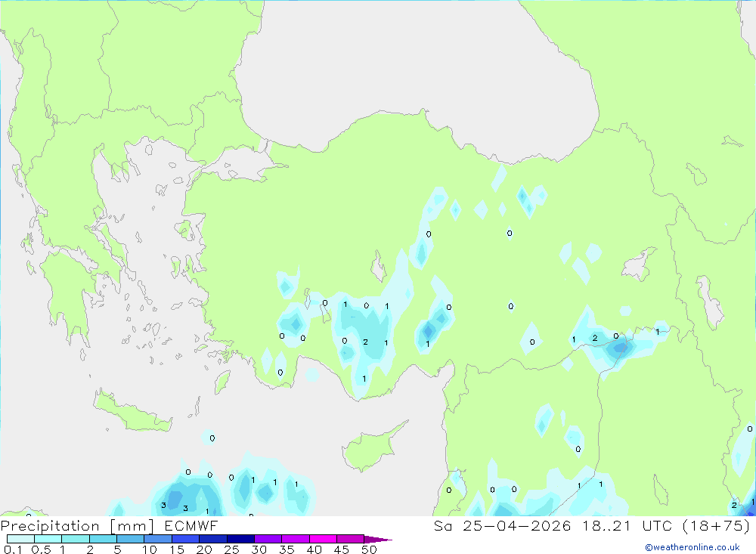Open the weatheronline.co.uk copyright link
This screenshot has width=756, height=554.
(692, 547)
